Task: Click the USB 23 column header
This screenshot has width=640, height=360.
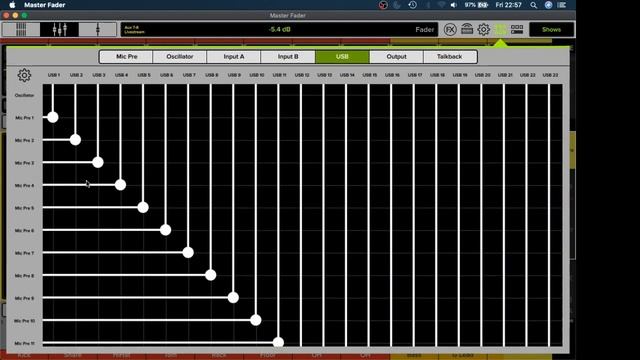Action: coord(550,75)
